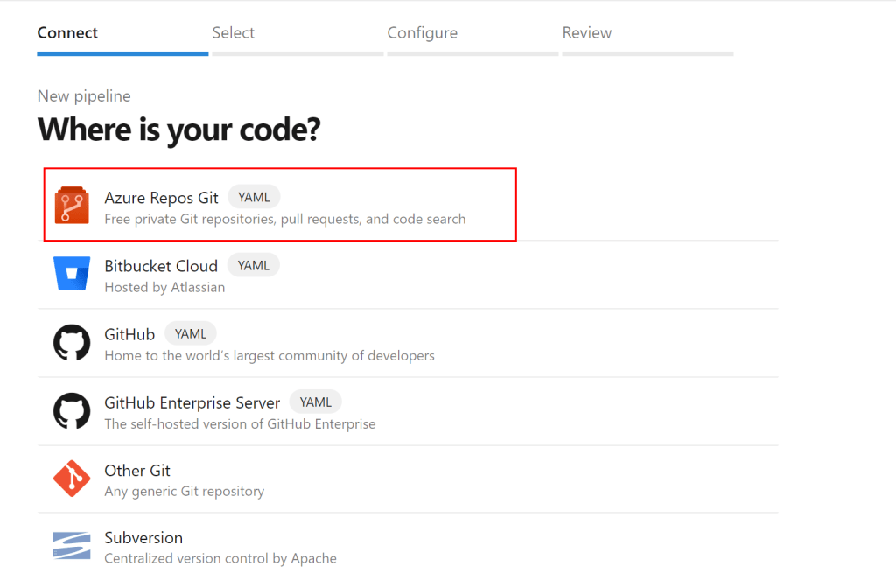Click the GitHub Enterprise Server icon

coord(72,410)
